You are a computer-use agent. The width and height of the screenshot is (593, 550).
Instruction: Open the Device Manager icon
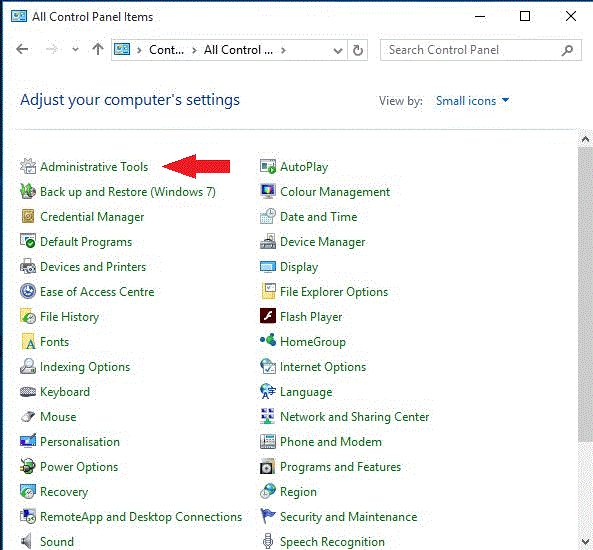268,241
